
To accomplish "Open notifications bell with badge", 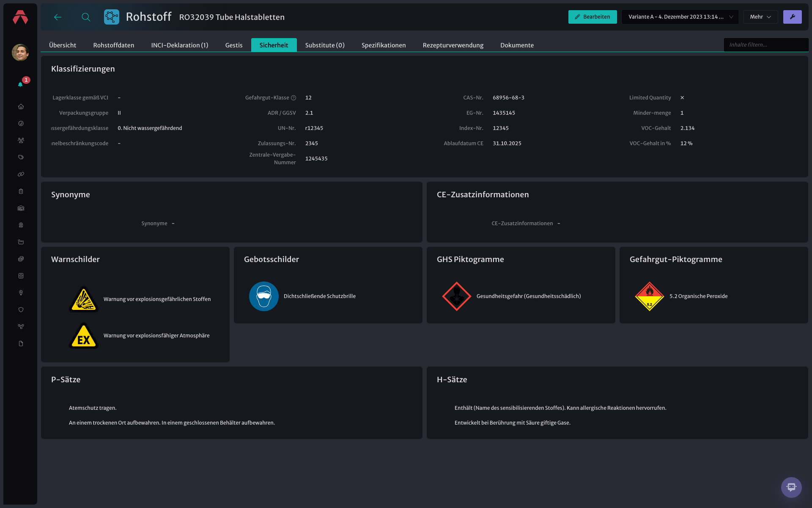I will (x=21, y=84).
